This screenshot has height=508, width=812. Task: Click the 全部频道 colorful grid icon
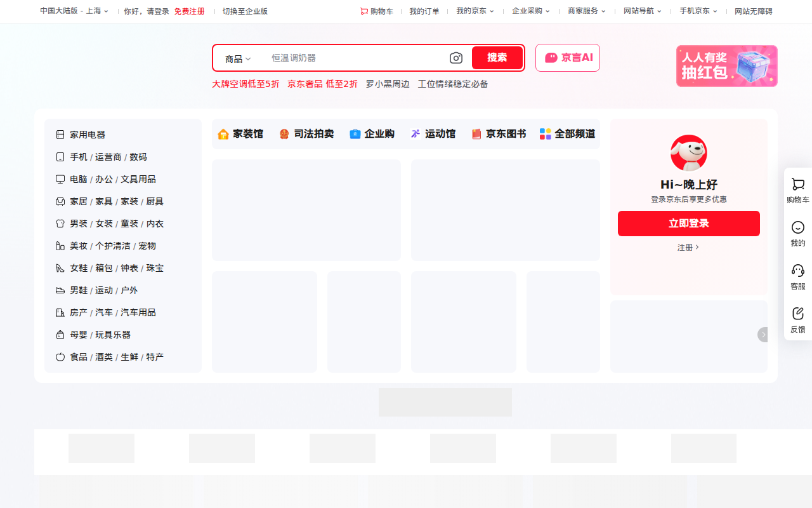point(546,134)
